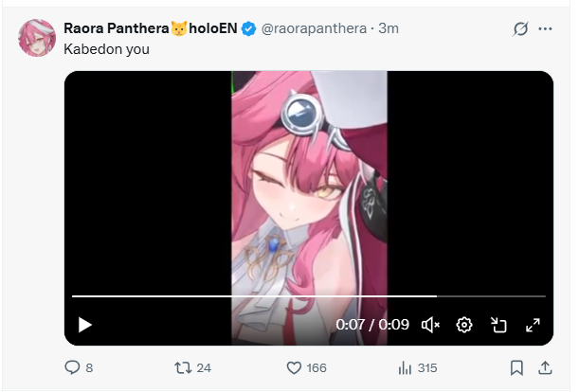Viewport: 579px width, 392px height.
Task: Bookmark this post
Action: 516,367
